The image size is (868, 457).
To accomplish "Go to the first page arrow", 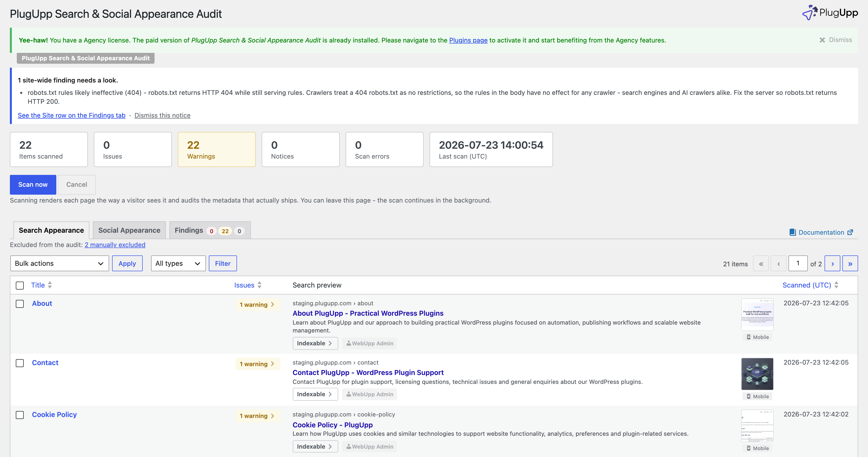I will pyautogui.click(x=761, y=264).
